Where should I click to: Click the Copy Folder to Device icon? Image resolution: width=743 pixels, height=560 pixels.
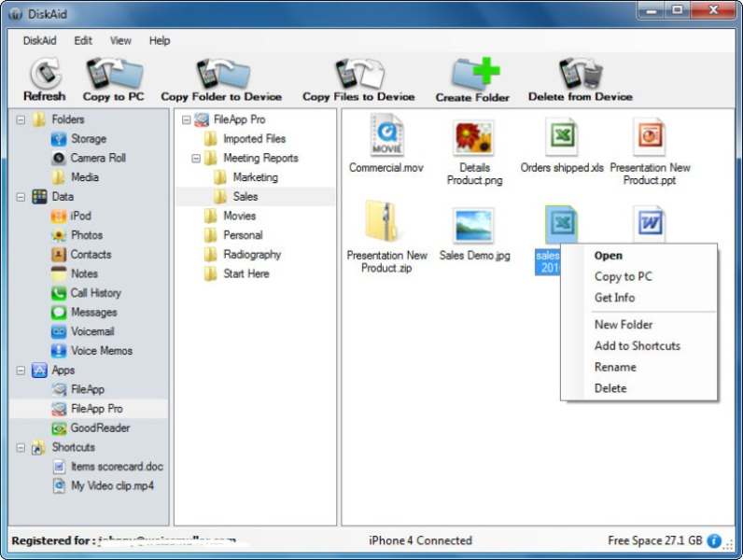click(221, 76)
